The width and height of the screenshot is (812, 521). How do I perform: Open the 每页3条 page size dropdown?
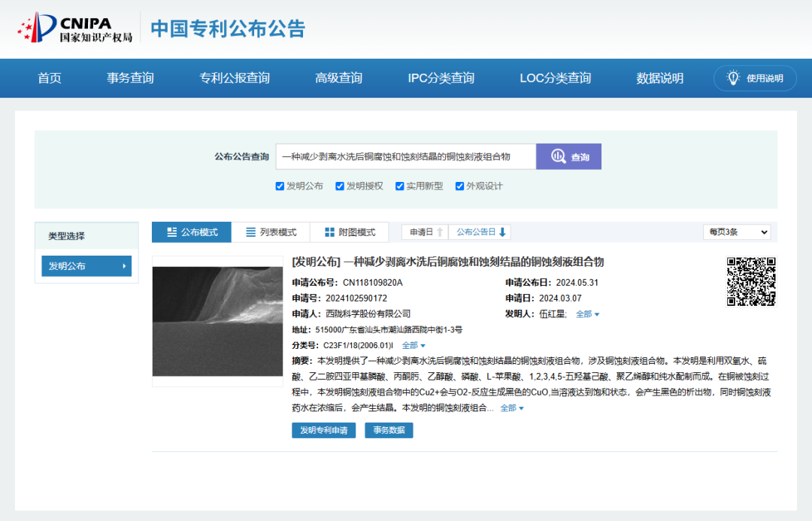point(736,232)
